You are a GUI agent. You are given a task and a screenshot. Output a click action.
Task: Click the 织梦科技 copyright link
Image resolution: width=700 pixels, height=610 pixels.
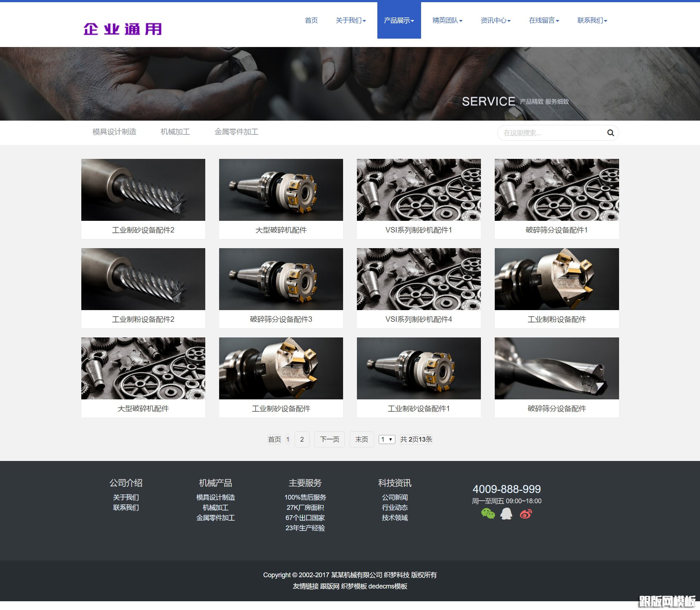click(x=397, y=575)
